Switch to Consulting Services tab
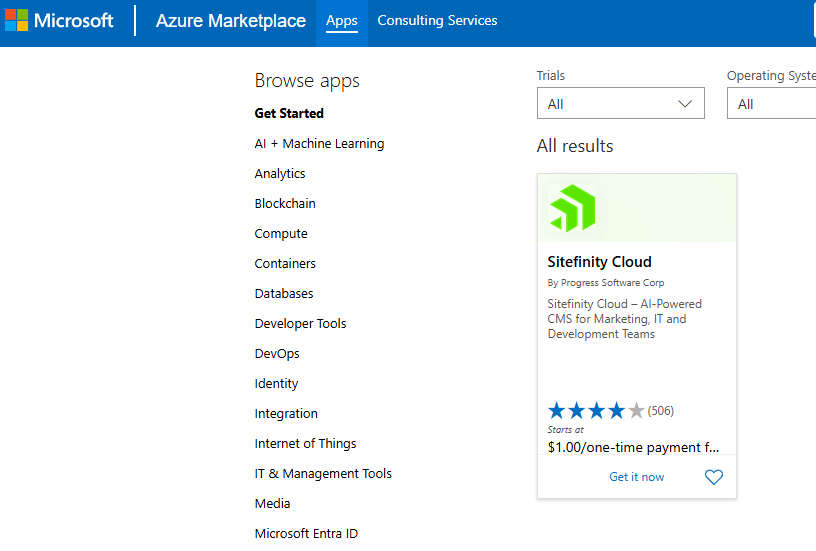Screen dimensions: 816x551 click(x=437, y=20)
